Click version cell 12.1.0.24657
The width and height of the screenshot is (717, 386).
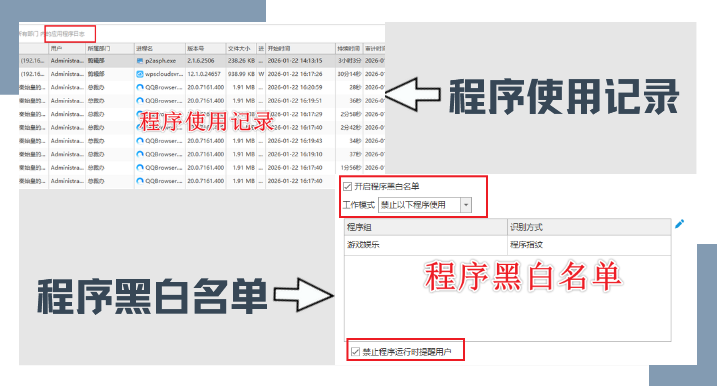pyautogui.click(x=204, y=74)
